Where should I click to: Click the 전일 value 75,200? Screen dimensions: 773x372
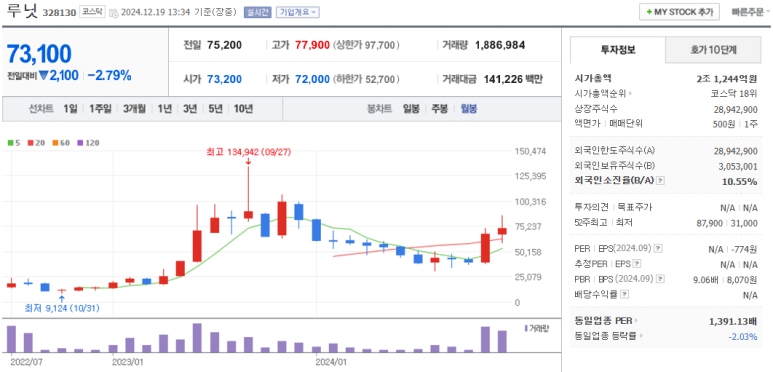[x=225, y=45]
